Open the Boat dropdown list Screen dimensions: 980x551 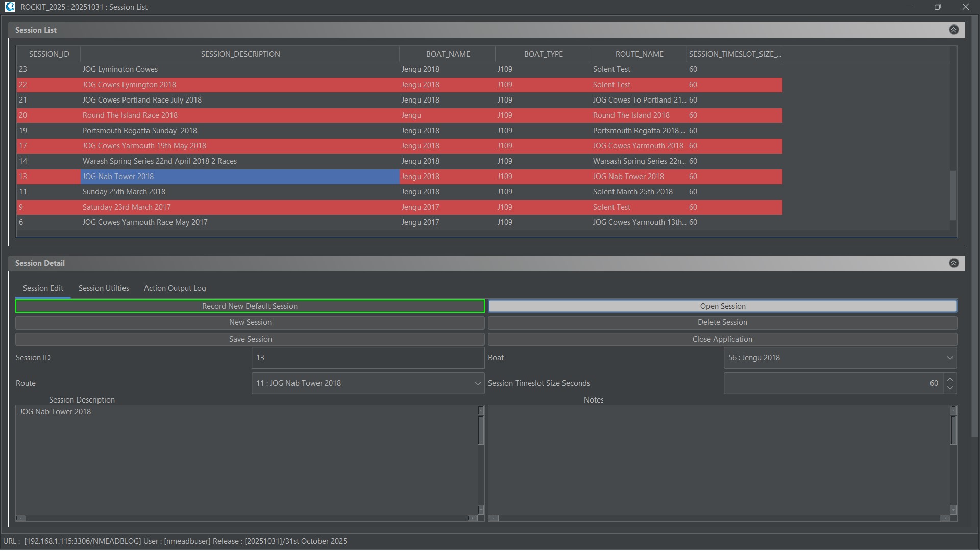pos(949,358)
